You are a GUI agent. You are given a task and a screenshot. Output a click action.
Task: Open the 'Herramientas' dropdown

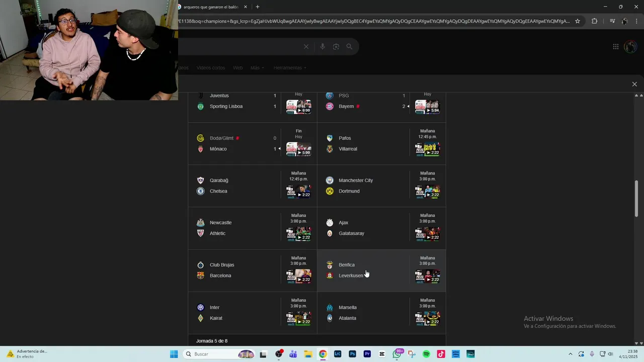click(290, 68)
